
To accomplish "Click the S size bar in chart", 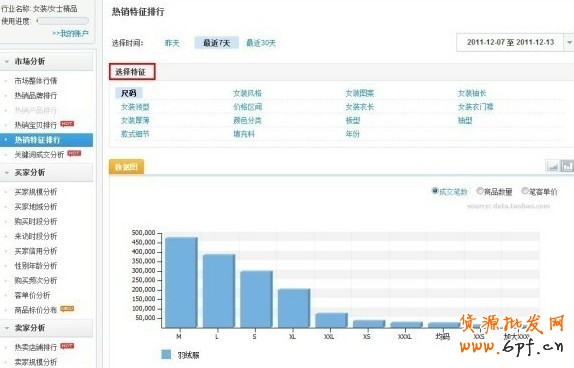I will [257, 299].
